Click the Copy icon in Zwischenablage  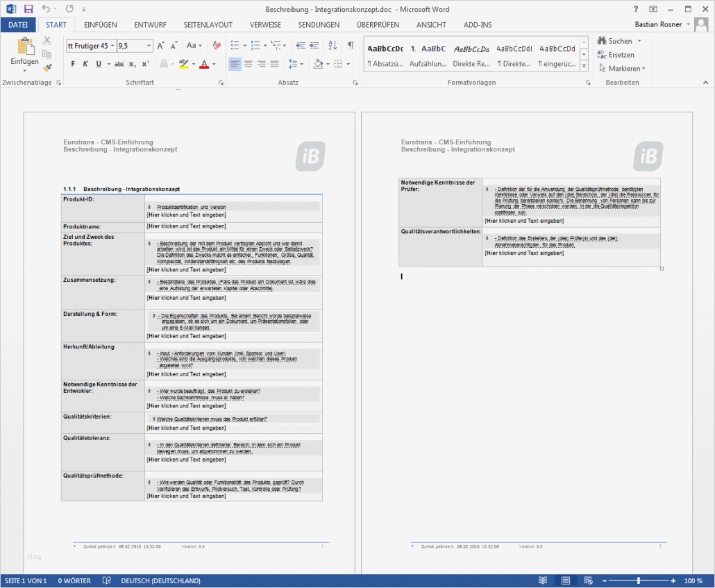tap(47, 54)
